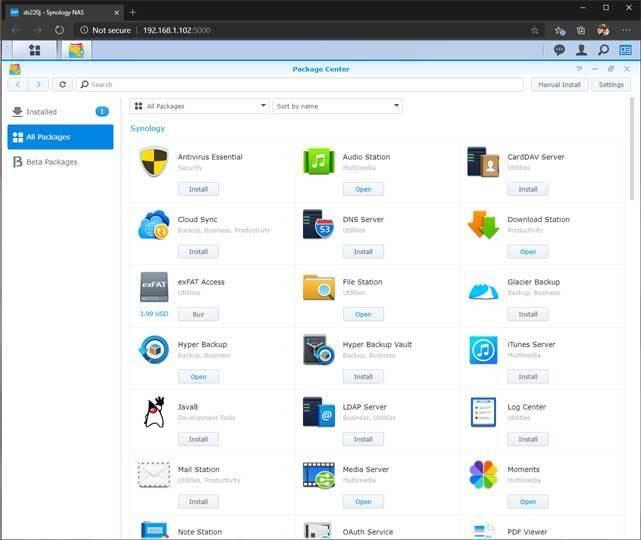
Task: Click the browser favorites star icon
Action: [535, 30]
